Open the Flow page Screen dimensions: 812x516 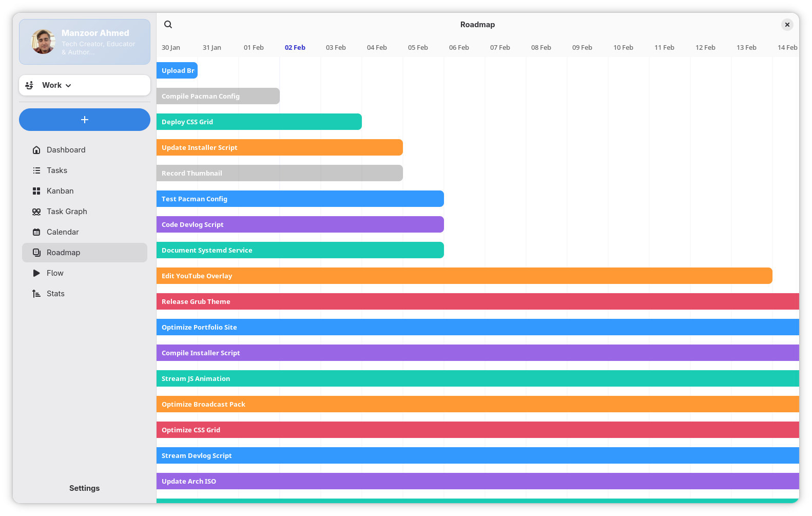85,273
